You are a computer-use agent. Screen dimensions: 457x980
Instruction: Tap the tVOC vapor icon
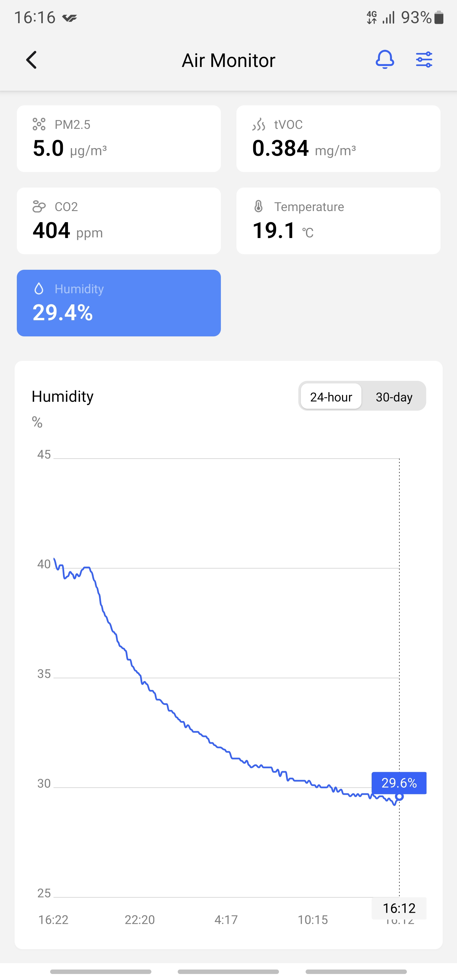[259, 124]
